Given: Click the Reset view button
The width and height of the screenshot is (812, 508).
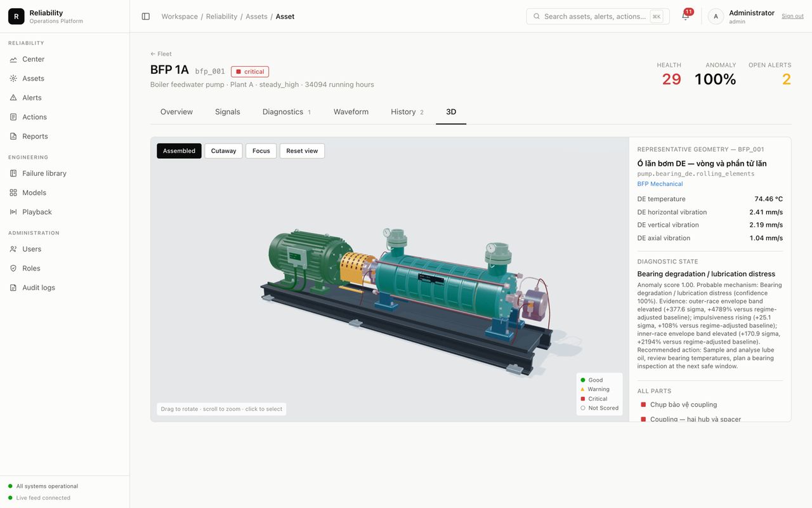Looking at the screenshot, I should coord(302,151).
